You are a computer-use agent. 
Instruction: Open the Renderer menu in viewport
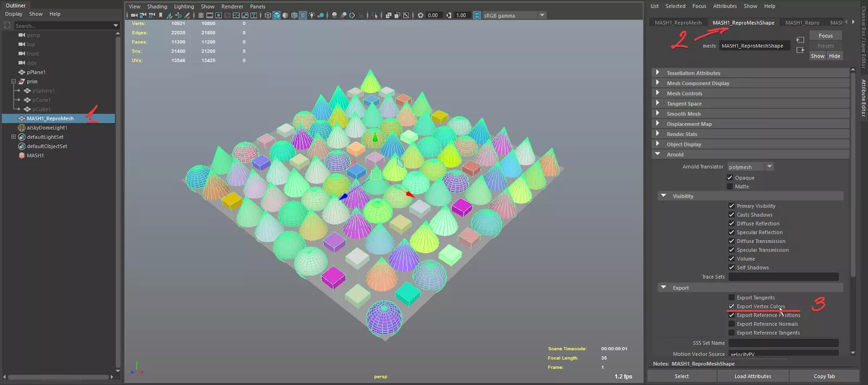(232, 7)
